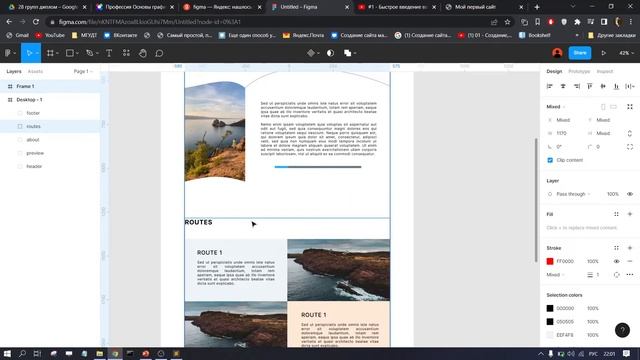
Task: Select the Comment tool
Action: click(159, 53)
